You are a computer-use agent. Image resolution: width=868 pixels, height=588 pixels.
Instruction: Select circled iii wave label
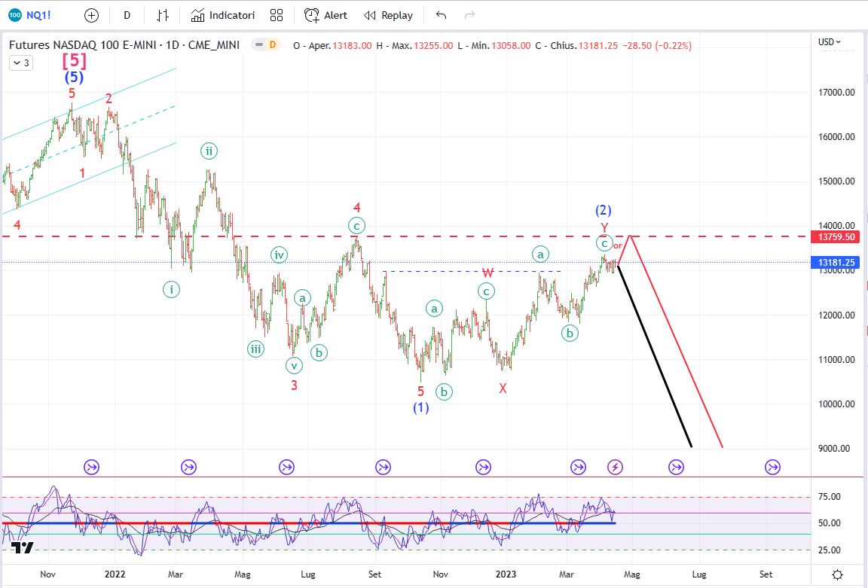click(x=255, y=349)
